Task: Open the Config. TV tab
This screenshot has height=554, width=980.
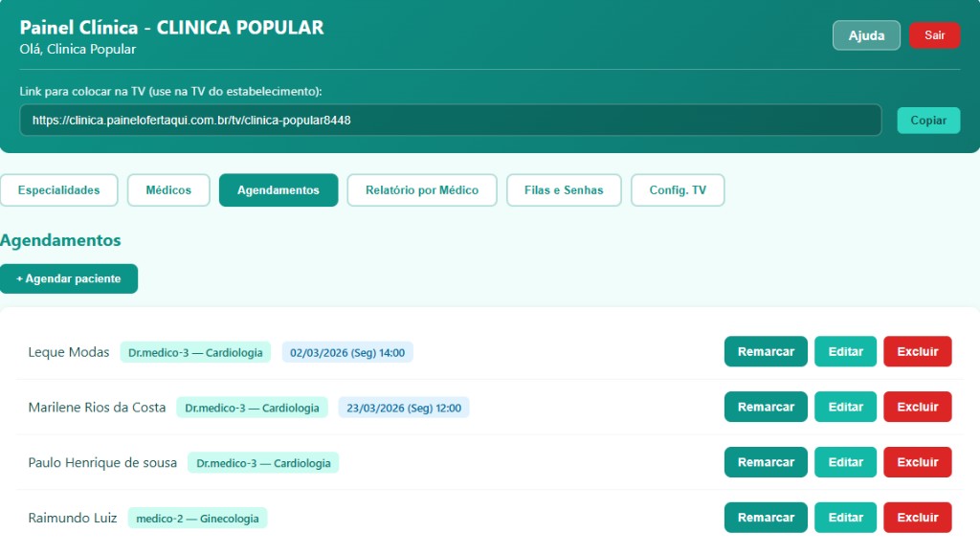Action: [678, 190]
